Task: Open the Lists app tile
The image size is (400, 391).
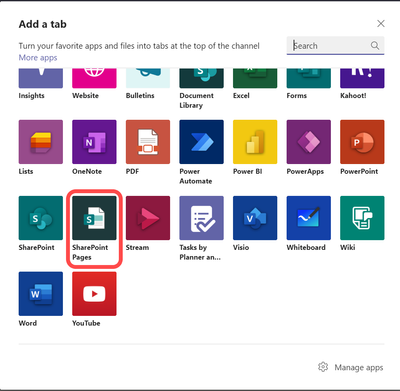Action: point(41,142)
